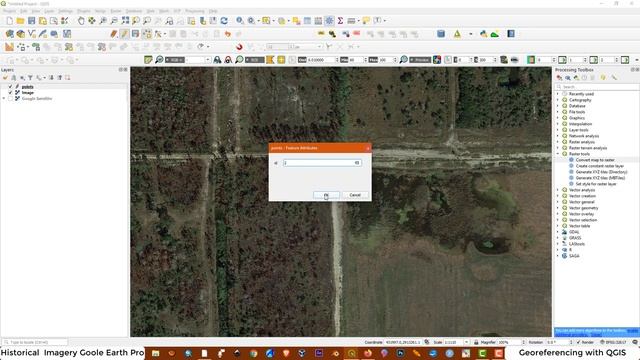Open the Processing menu
640x360 pixels.
[195, 11]
